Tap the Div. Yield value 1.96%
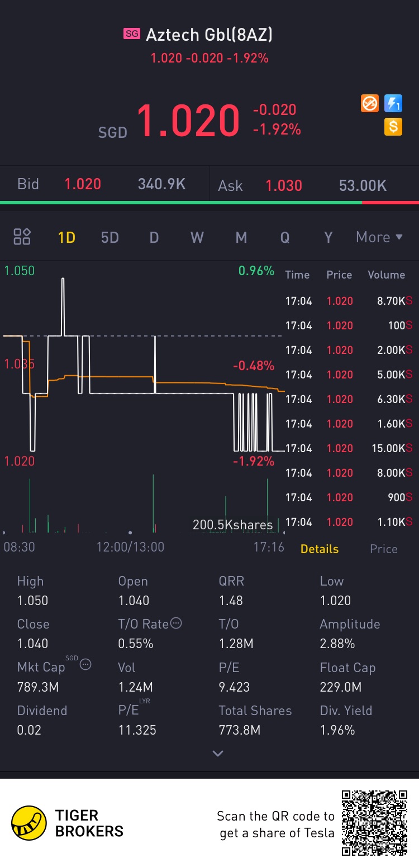This screenshot has height=868, width=419. tap(337, 730)
